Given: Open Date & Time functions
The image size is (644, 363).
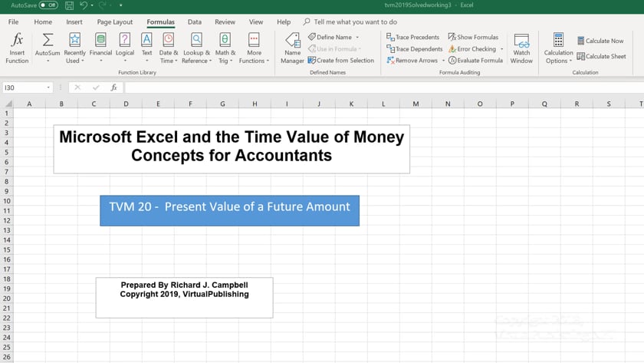Looking at the screenshot, I should pos(169,48).
